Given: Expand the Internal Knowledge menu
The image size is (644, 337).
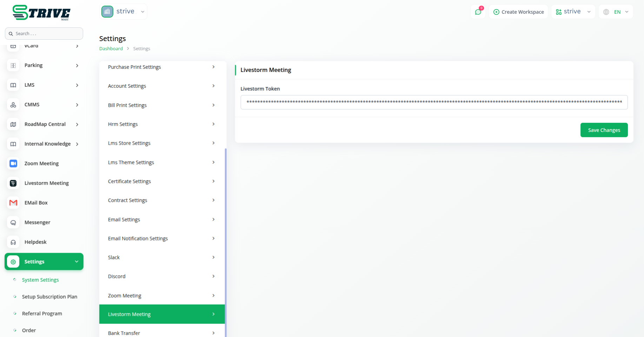Looking at the screenshot, I should (77, 144).
